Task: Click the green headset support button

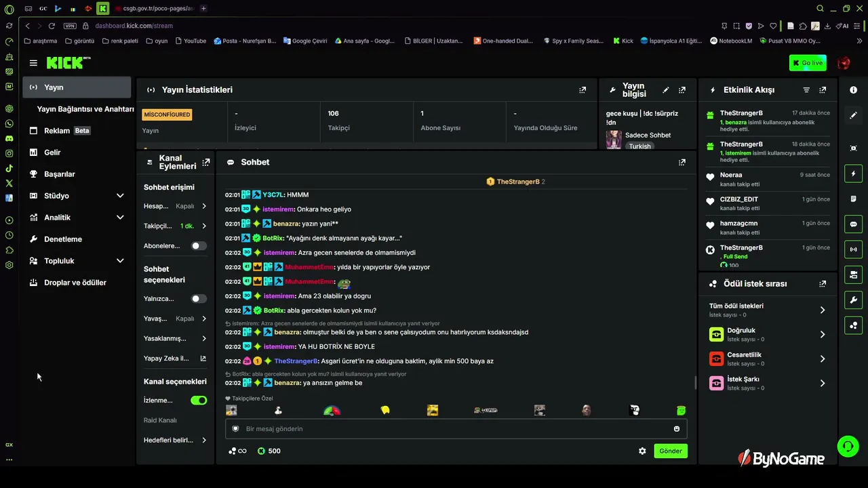Action: (x=848, y=446)
